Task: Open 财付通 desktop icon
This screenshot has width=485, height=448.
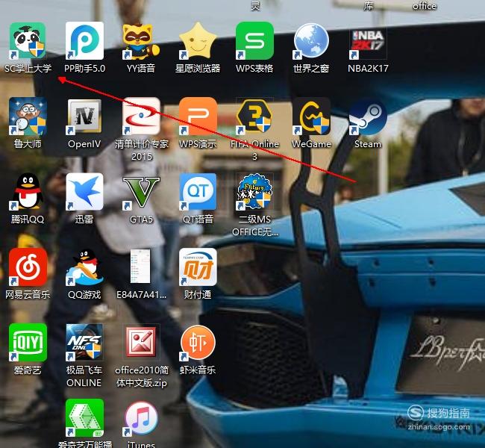Action: click(198, 267)
